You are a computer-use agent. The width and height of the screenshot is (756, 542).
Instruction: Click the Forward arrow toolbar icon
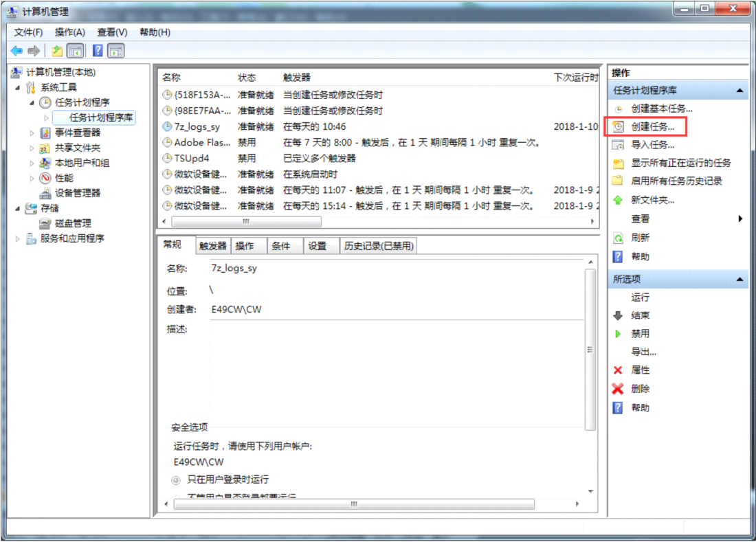pos(34,51)
